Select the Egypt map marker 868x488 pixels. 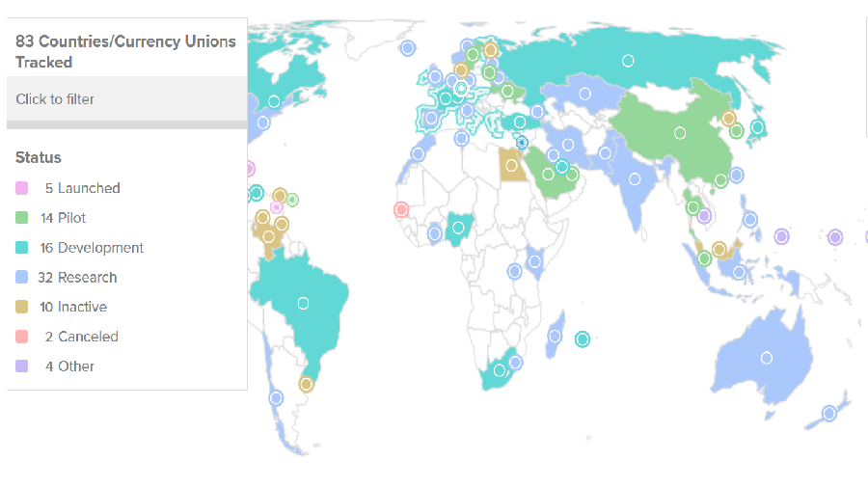coord(511,166)
